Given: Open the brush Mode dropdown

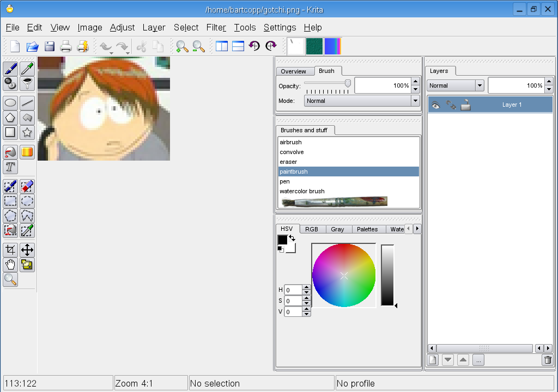Looking at the screenshot, I should point(362,101).
